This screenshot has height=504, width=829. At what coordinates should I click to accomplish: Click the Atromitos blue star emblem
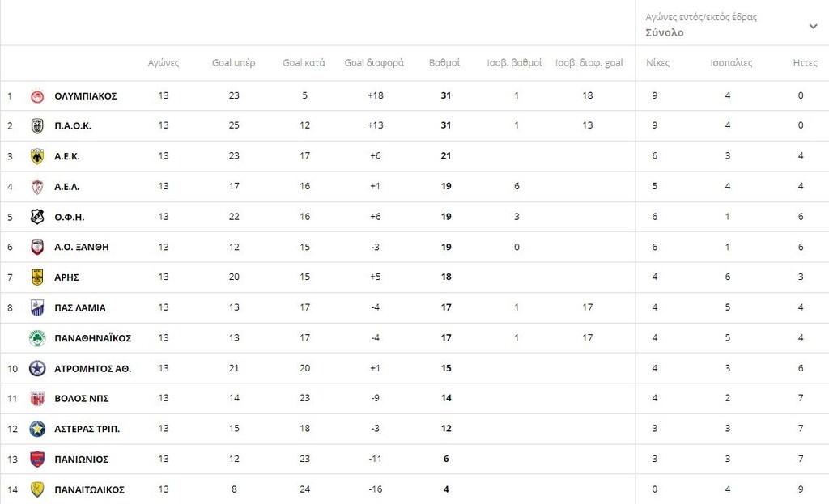click(37, 369)
